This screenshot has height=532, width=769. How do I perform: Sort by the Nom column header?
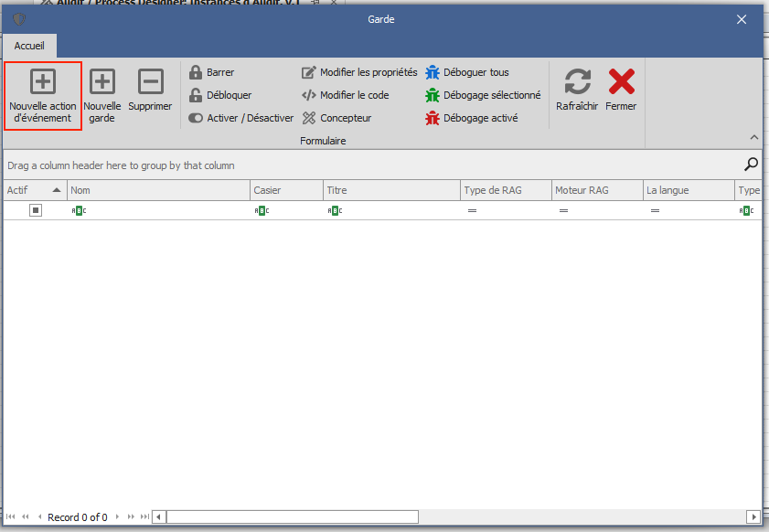pos(158,190)
